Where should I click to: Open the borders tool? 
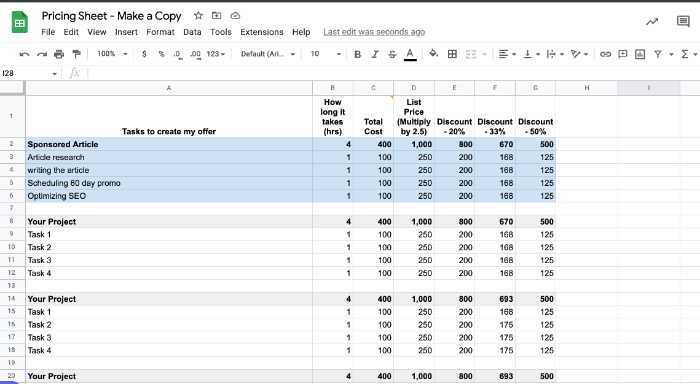click(452, 54)
